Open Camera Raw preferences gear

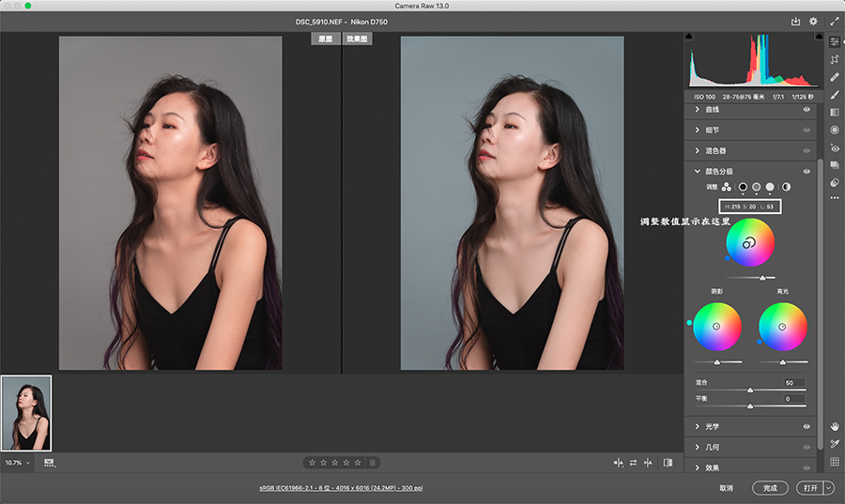814,21
